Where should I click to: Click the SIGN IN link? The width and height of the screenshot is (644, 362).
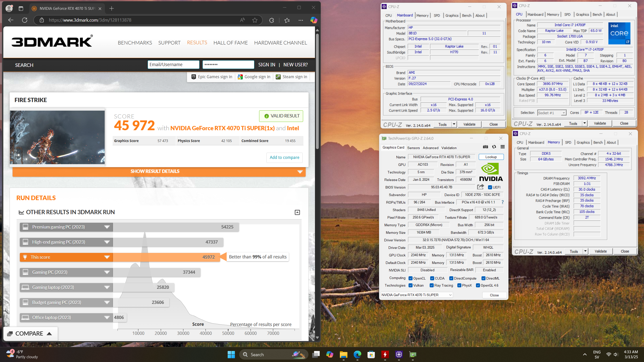pyautogui.click(x=267, y=65)
